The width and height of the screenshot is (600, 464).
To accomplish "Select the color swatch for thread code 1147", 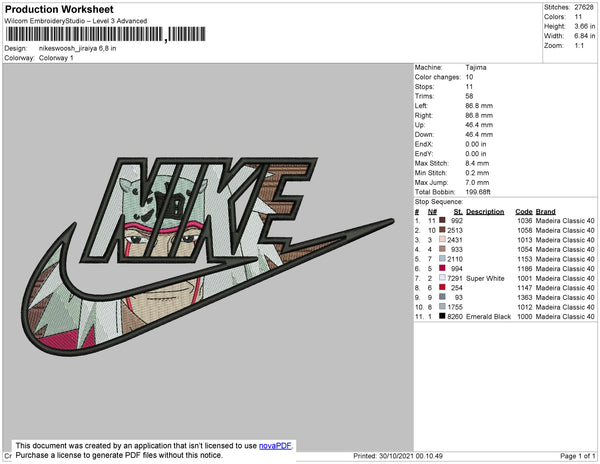I will click(442, 287).
